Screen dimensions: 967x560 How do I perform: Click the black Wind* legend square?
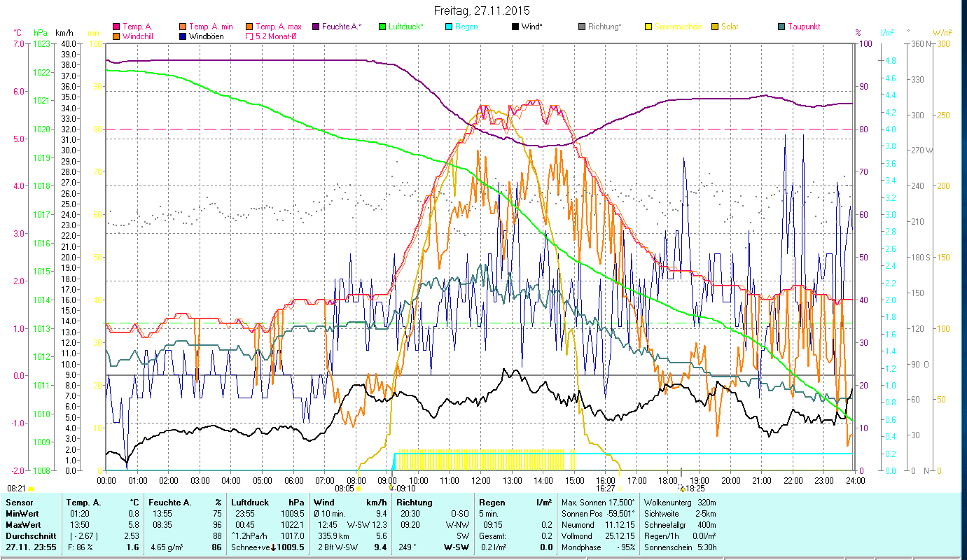[515, 27]
